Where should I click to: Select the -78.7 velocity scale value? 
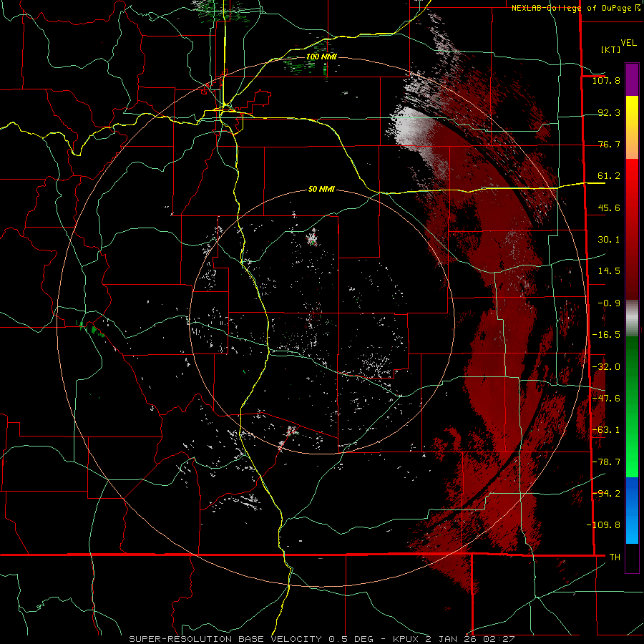[x=606, y=462]
